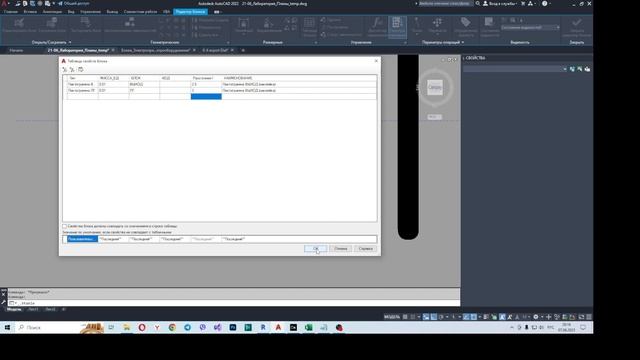This screenshot has width=640, height=360.
Task: Click the new properties icon in dialog toolbar
Action: pos(72,70)
